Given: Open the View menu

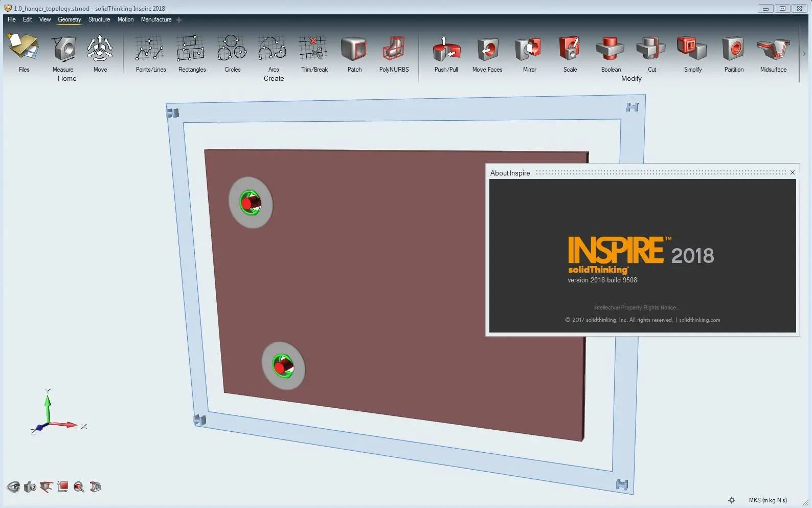Looking at the screenshot, I should (45, 19).
